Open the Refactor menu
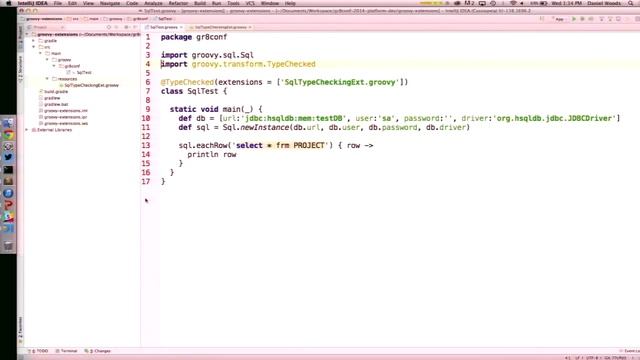Viewport: 640px width, 360px height. point(178,3)
